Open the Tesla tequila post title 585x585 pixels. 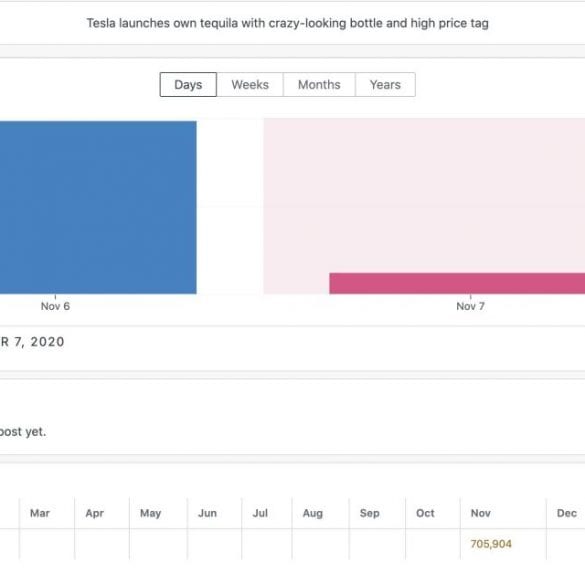[288, 23]
